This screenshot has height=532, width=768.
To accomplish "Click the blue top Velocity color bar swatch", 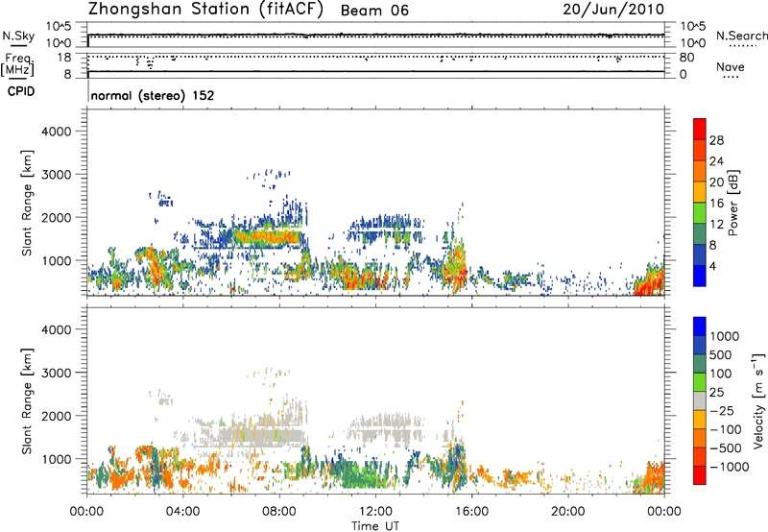I will pos(700,326).
